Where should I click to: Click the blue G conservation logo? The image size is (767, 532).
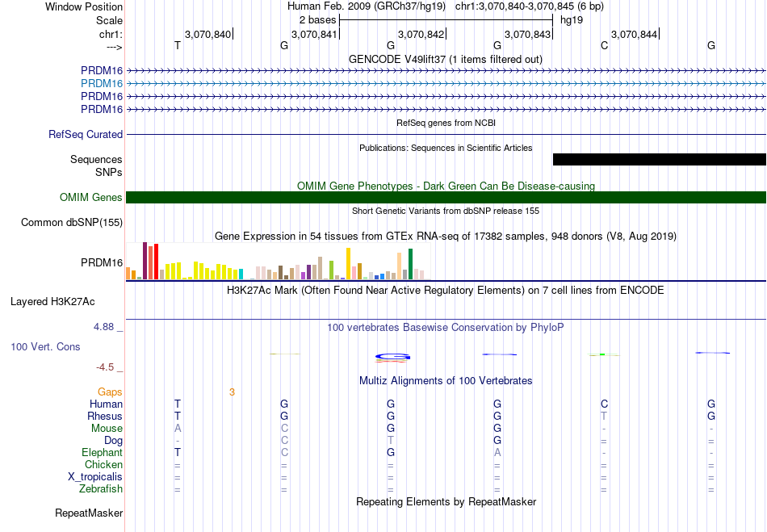pos(392,357)
